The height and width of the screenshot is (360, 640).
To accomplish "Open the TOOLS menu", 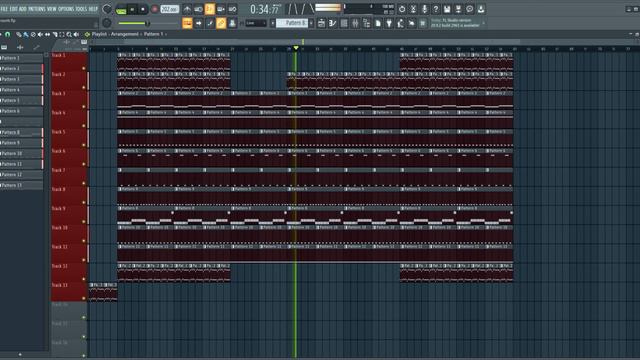I will 81,9.
